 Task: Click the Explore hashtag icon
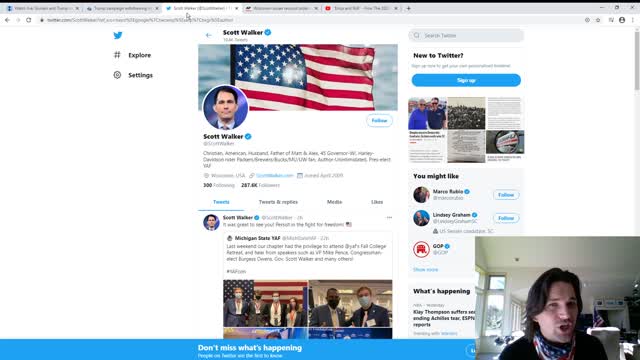[x=117, y=55]
